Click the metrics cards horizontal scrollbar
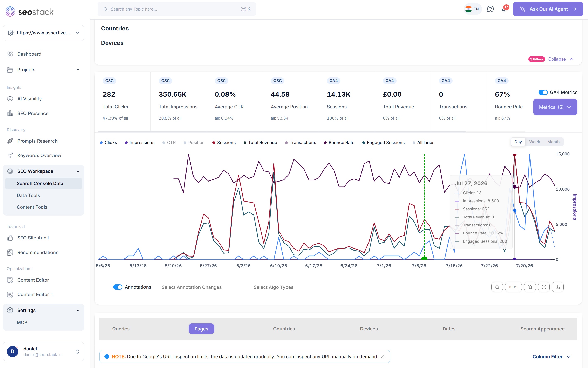 pyautogui.click(x=282, y=132)
